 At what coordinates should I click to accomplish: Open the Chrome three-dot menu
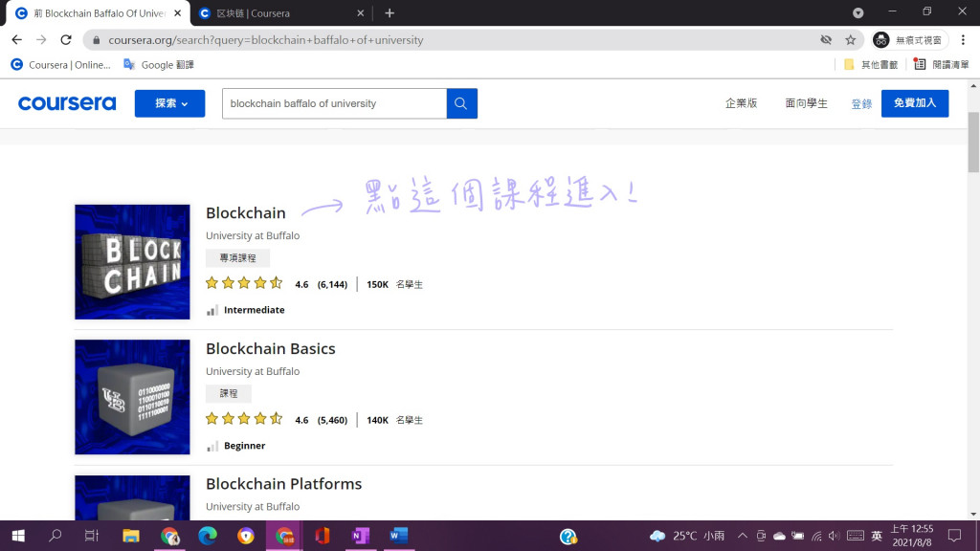point(963,40)
